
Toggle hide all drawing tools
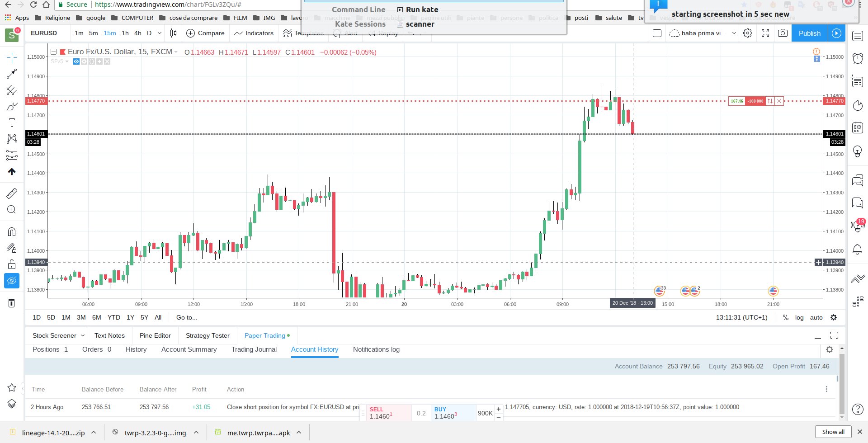tap(12, 281)
